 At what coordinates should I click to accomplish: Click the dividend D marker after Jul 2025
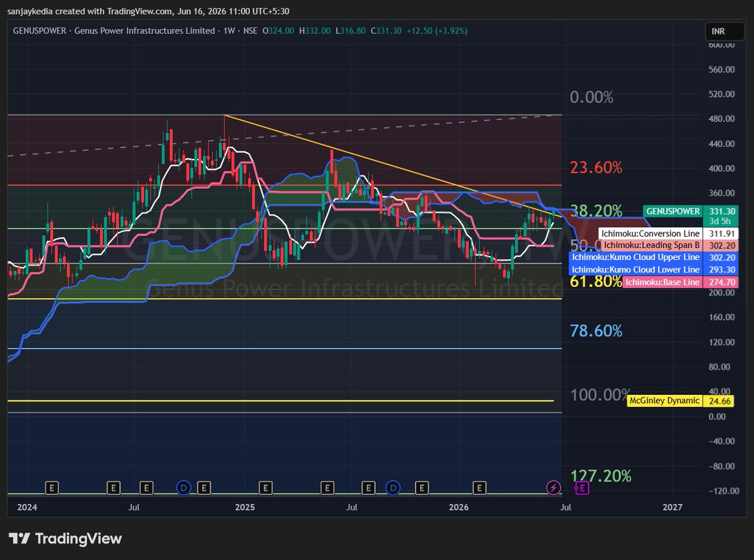(393, 487)
